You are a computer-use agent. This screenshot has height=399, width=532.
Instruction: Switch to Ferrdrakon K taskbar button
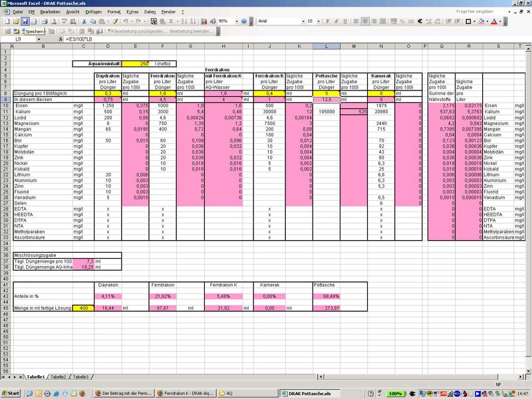pos(184,394)
